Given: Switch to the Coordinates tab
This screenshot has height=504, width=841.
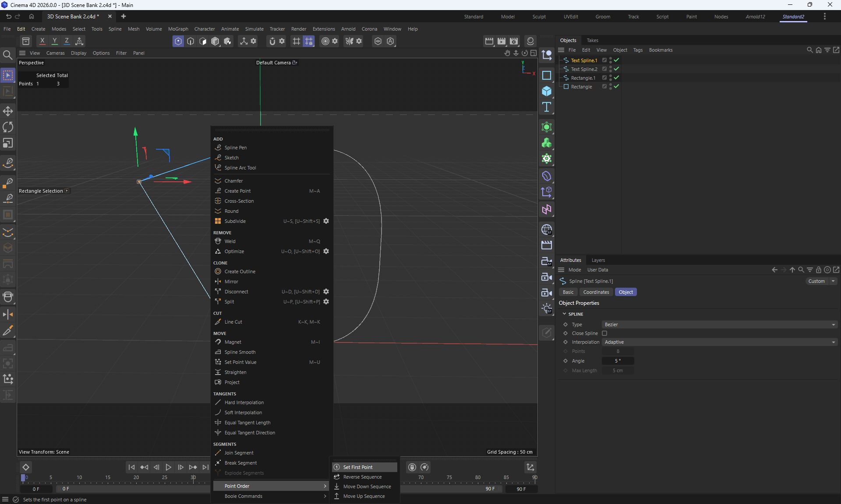Looking at the screenshot, I should 596,292.
